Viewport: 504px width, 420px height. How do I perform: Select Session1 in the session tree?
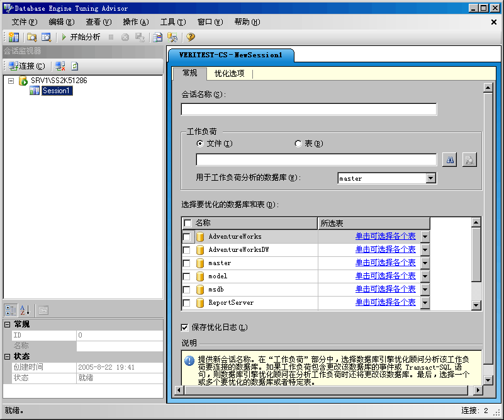[56, 91]
